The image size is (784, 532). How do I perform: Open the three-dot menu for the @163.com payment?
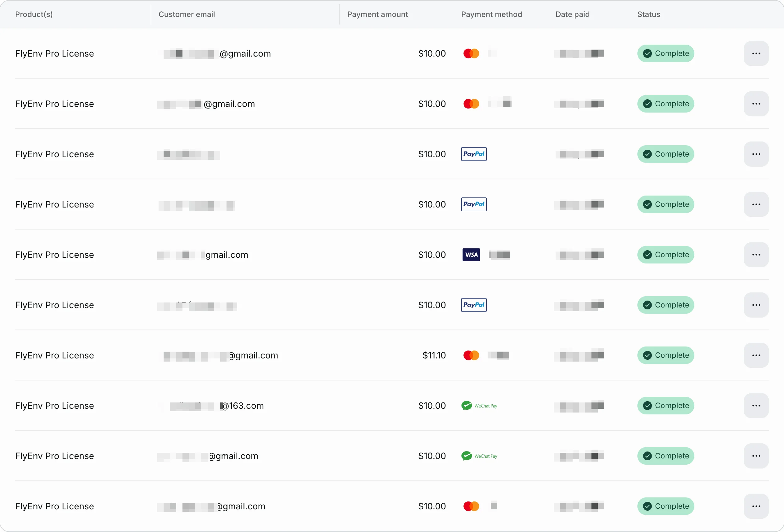(x=756, y=406)
